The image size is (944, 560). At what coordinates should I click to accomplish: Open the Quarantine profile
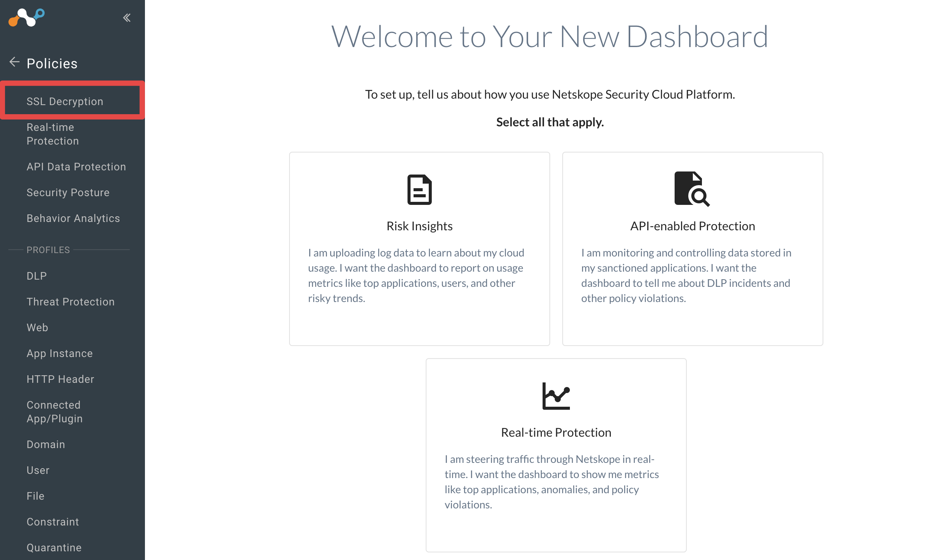click(54, 547)
